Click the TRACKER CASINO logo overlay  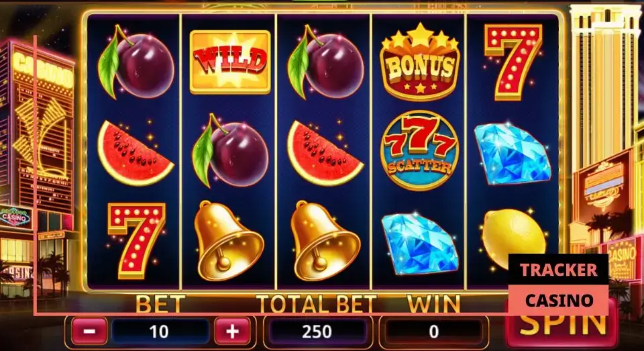(558, 285)
